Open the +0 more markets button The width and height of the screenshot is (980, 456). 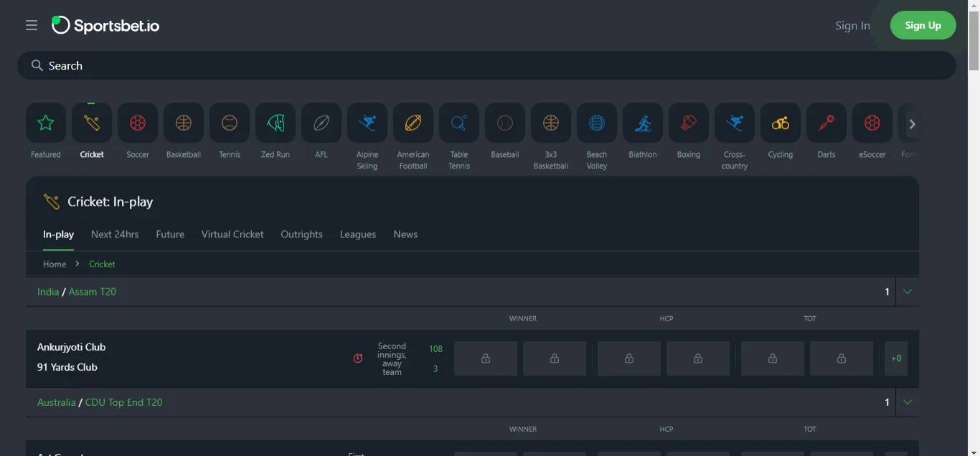click(896, 358)
